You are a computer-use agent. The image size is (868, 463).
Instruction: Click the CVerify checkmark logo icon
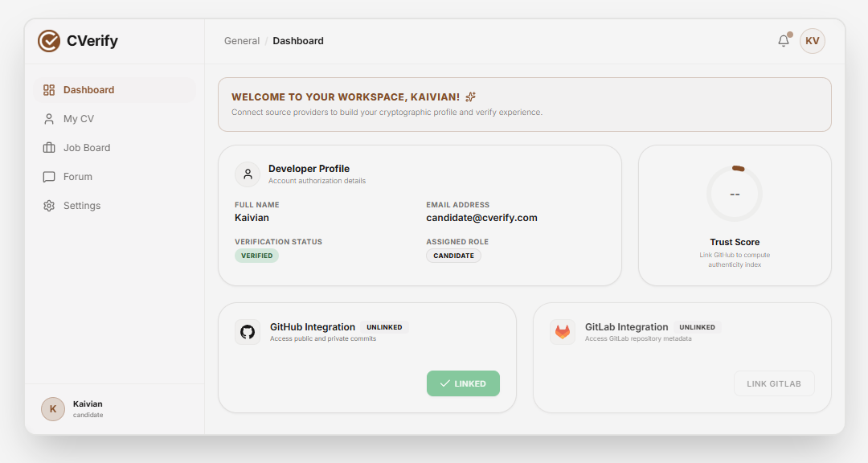(x=49, y=41)
